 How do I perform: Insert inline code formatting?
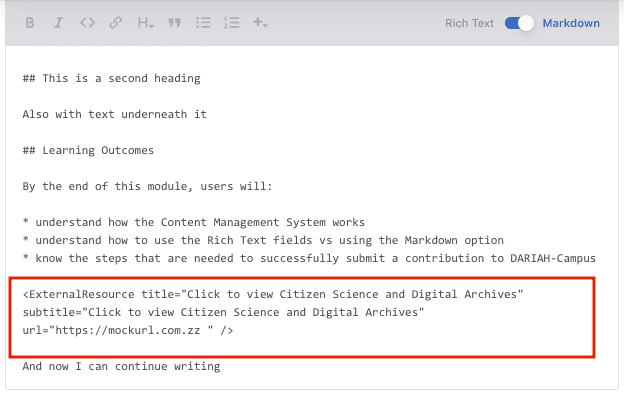point(87,23)
